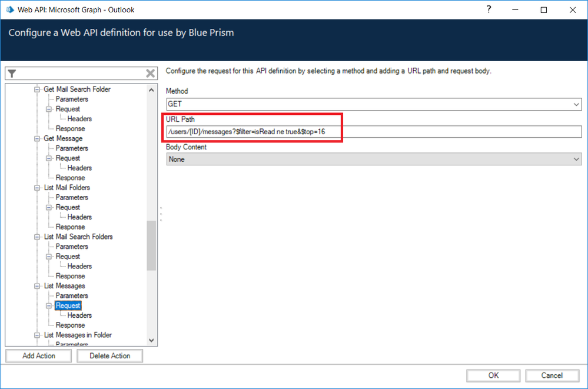
Task: Click in the action filter text box
Action: pos(81,74)
